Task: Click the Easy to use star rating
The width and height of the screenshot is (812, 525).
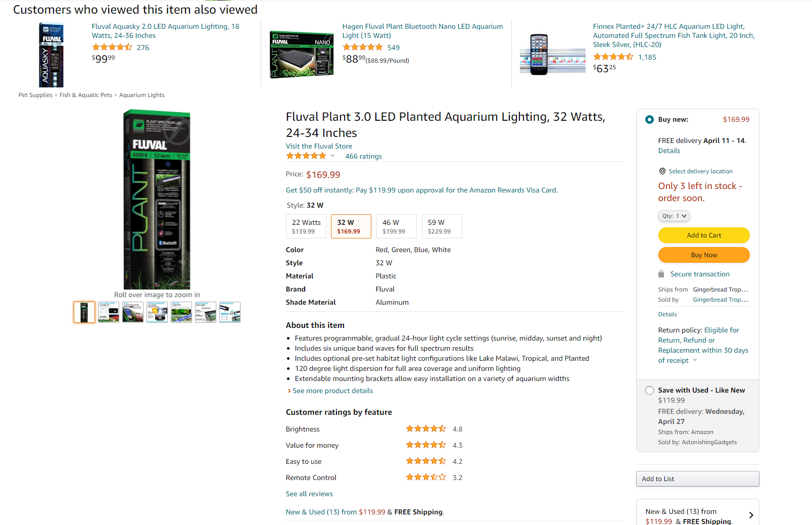Action: [426, 461]
